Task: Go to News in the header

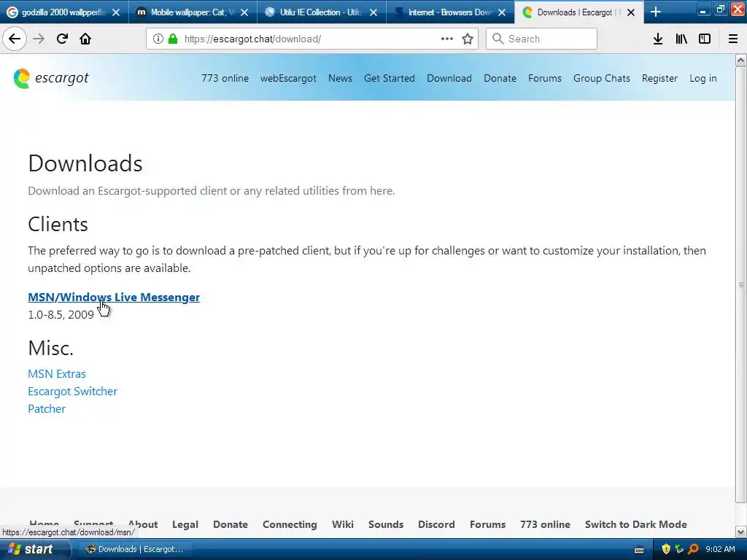Action: click(x=340, y=78)
